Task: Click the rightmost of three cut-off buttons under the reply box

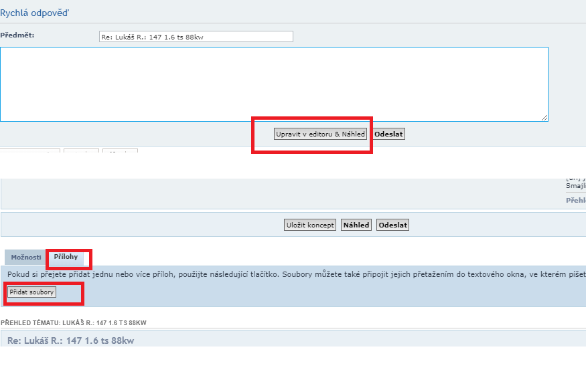Action: point(120,151)
